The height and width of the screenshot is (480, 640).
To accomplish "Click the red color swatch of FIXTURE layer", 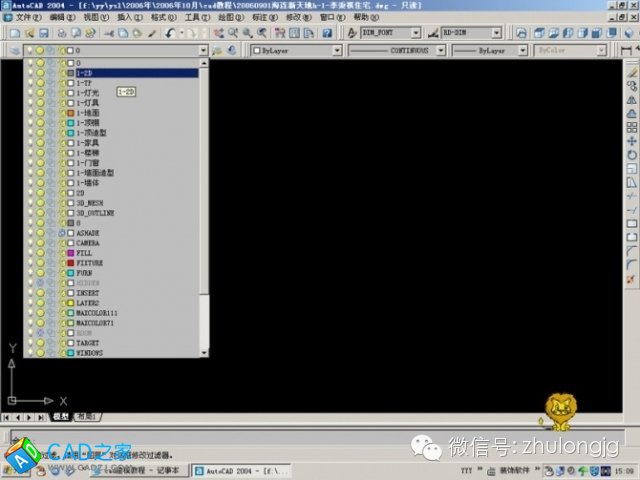I will pyautogui.click(x=70, y=263).
